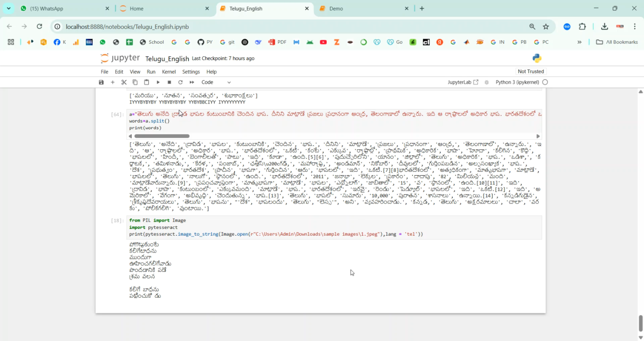Open the browser tab search dropdown
Image resolution: width=644 pixels, height=341 pixels.
point(9,8)
